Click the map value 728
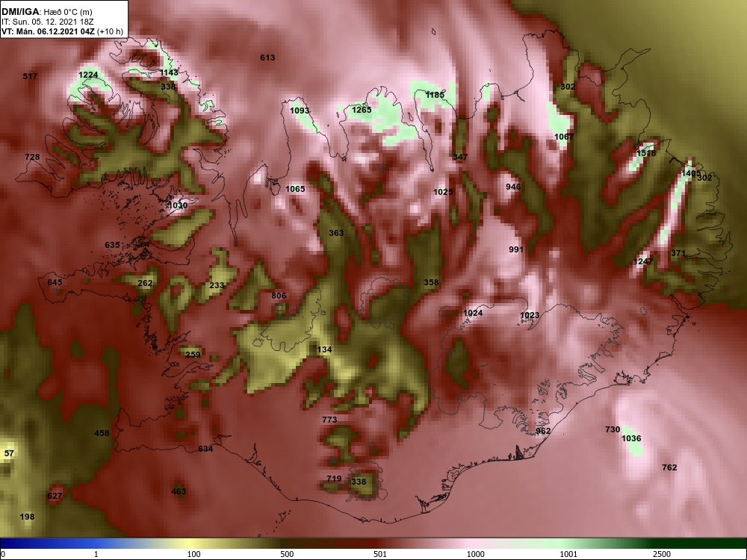This screenshot has width=747, height=560. coord(32,157)
